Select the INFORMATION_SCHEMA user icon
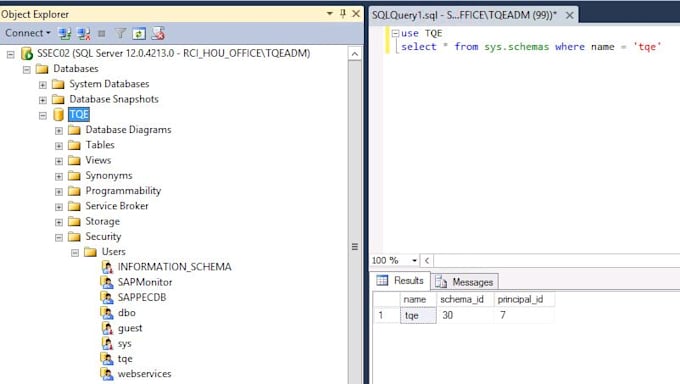680x384 pixels. [107, 267]
